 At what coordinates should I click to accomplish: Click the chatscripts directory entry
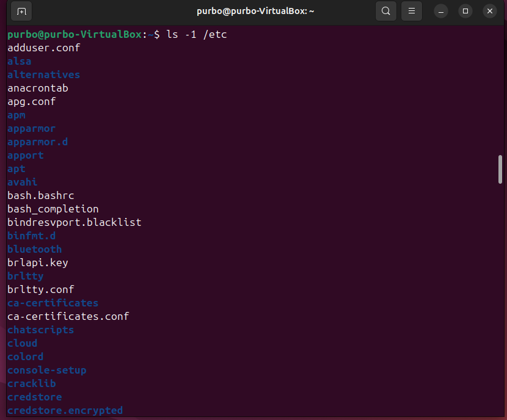point(41,330)
